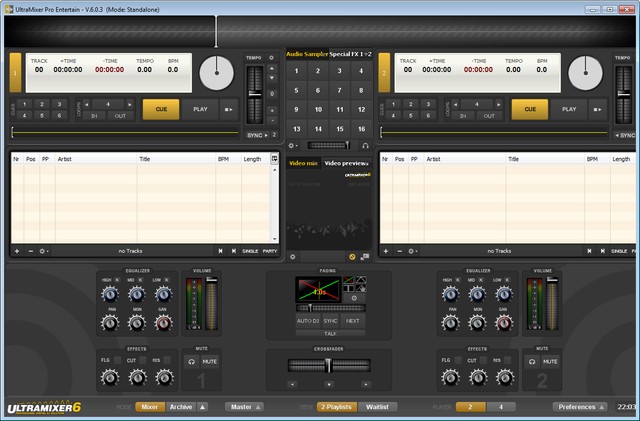
Task: Open the left playlist settings gear dropdown
Action: 45,251
